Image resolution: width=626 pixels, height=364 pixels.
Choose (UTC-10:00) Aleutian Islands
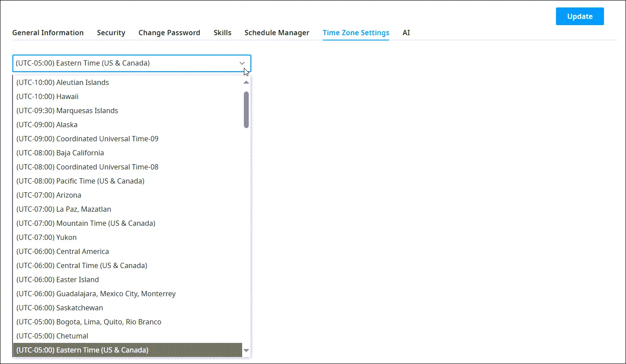coord(128,82)
